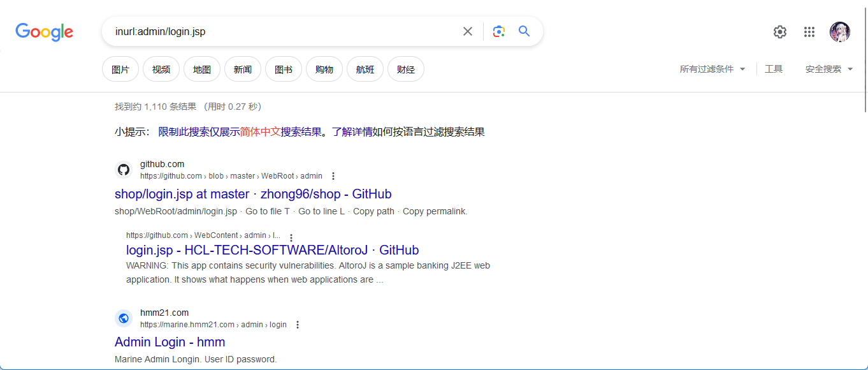This screenshot has width=868, height=370.
Task: Click the blue magnifier search icon
Action: click(x=524, y=31)
